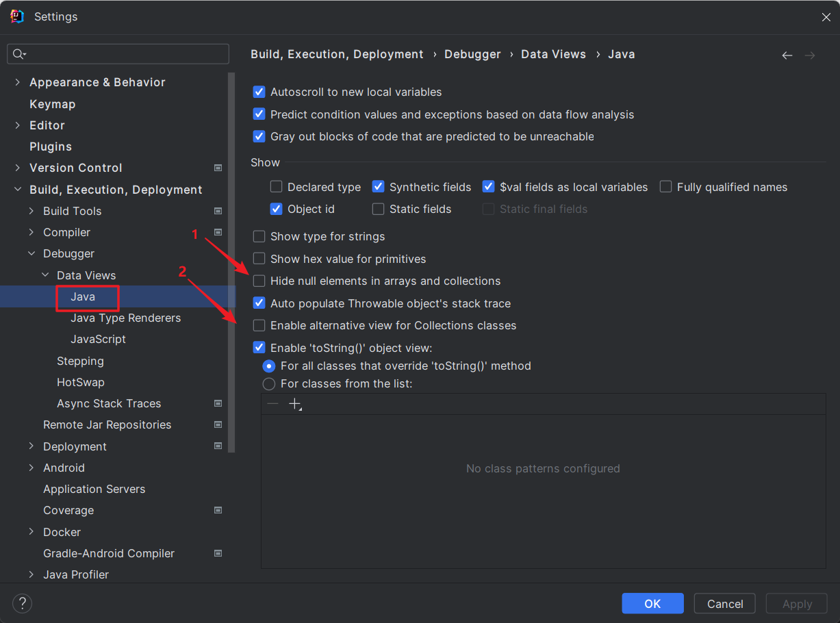Click project-level icon beside Build Tools
This screenshot has height=623, width=840.
point(218,211)
